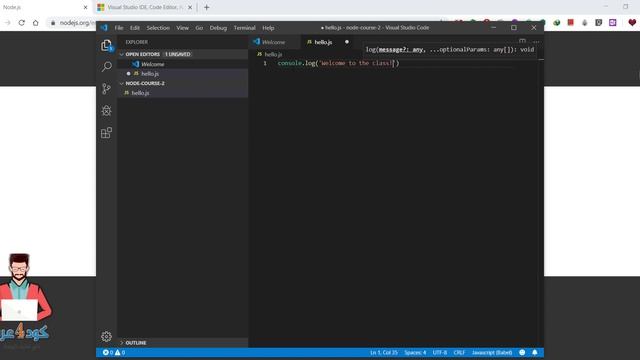Open the Extensions view
The image size is (640, 360).
coord(107,133)
